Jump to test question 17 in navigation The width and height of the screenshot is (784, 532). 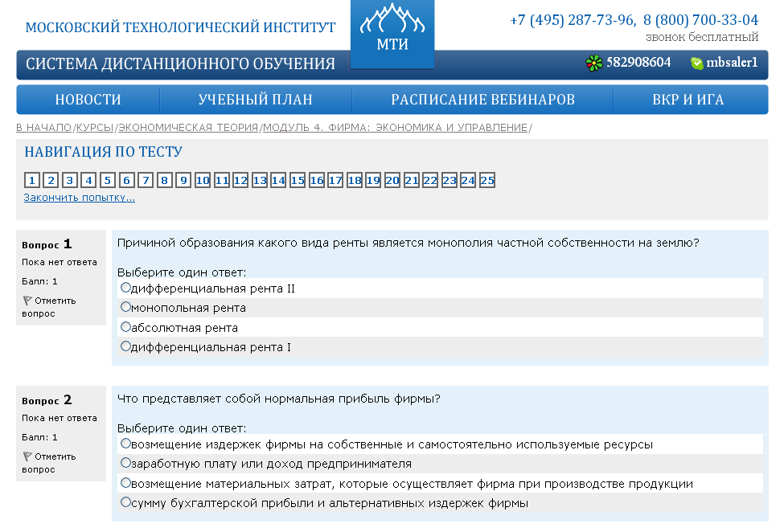coord(335,180)
